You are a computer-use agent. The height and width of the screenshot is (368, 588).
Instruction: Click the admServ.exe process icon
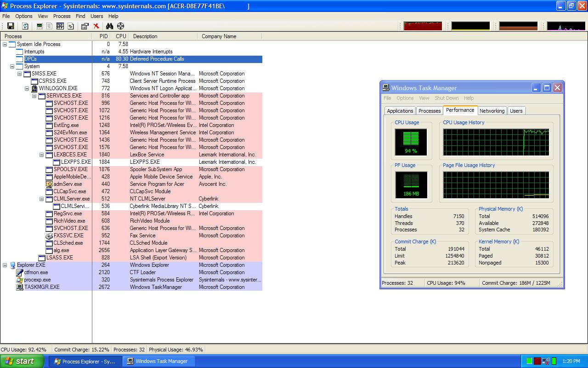[50, 184]
